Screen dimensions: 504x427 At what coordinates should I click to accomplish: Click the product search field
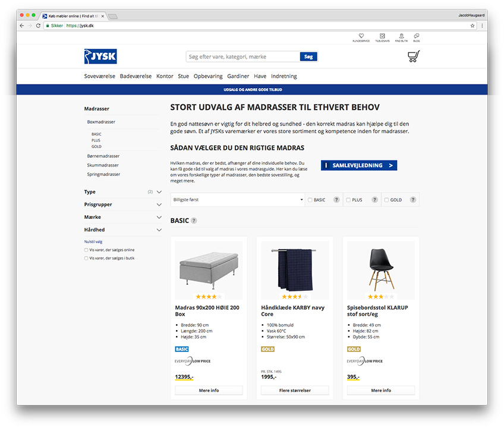click(x=242, y=56)
